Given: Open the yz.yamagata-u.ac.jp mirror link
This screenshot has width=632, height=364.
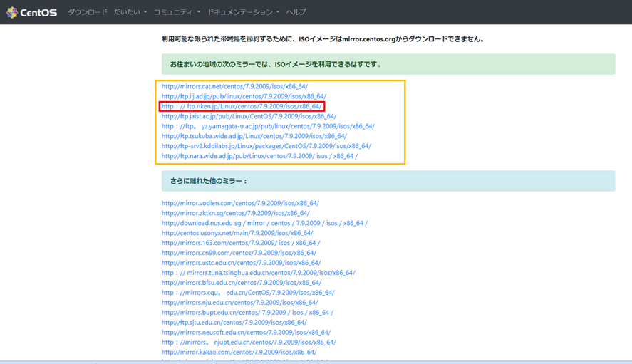Looking at the screenshot, I should [268, 126].
